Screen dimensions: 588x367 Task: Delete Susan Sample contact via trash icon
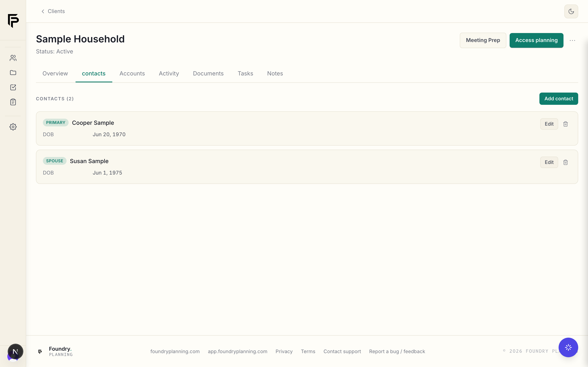point(565,162)
